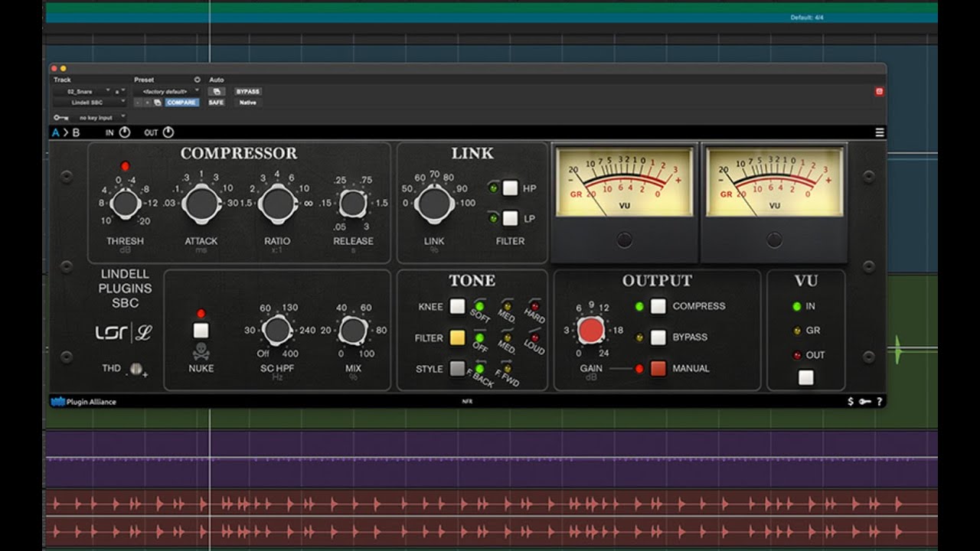The image size is (980, 551).
Task: Click the STYLE selector button
Action: 457,369
